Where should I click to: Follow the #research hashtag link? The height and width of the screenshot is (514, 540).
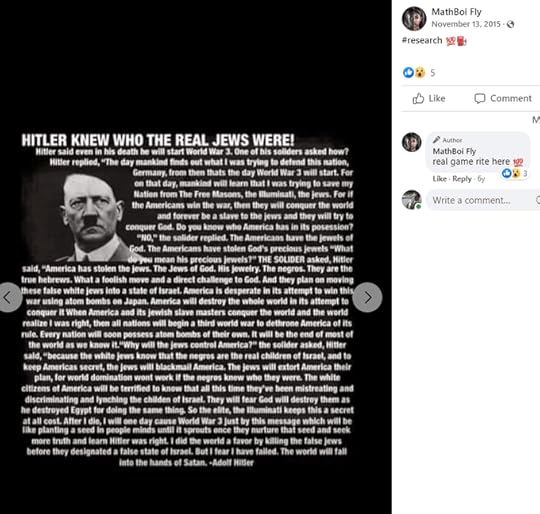tap(422, 41)
